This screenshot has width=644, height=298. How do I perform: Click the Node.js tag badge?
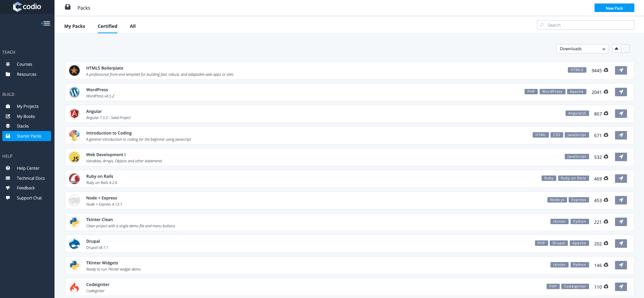tap(557, 200)
